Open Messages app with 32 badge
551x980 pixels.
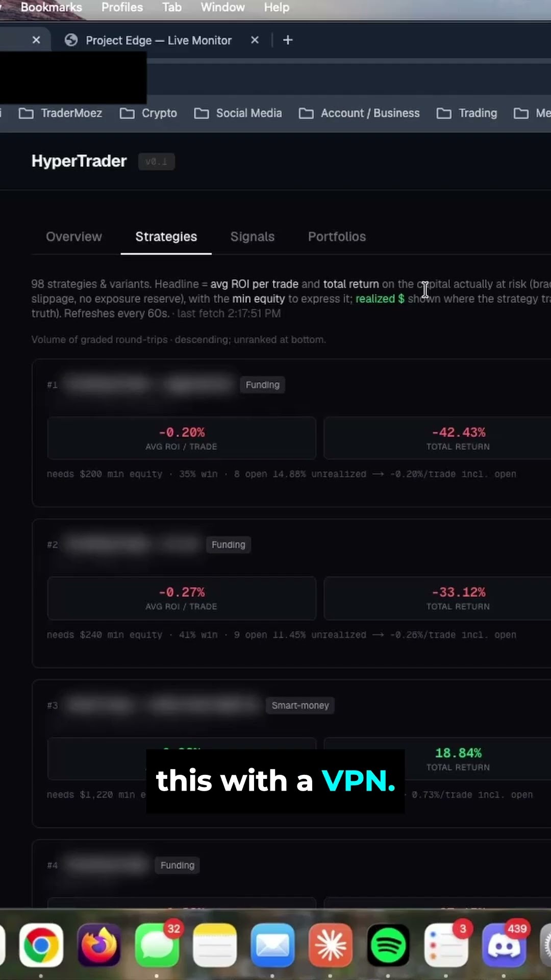coord(157,945)
